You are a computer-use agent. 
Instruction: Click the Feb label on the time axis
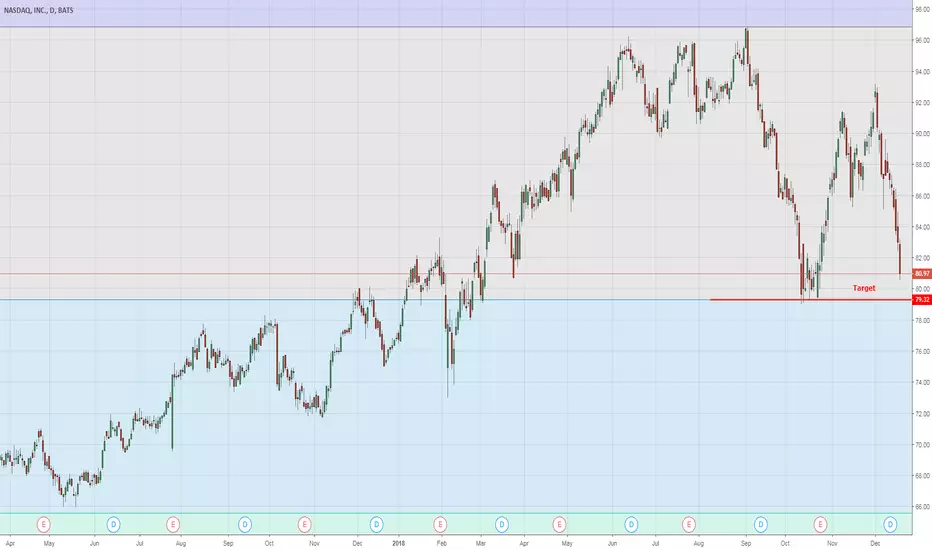click(x=441, y=543)
